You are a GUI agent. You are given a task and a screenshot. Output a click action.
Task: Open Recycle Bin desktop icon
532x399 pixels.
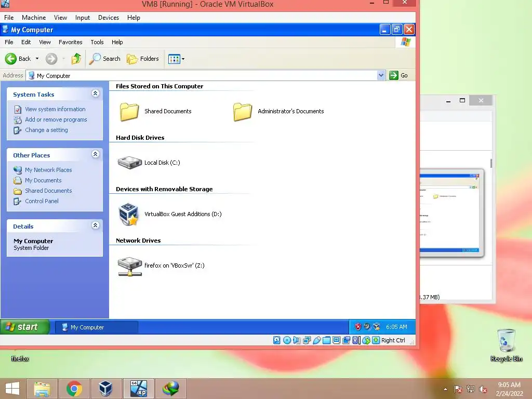[x=506, y=345]
